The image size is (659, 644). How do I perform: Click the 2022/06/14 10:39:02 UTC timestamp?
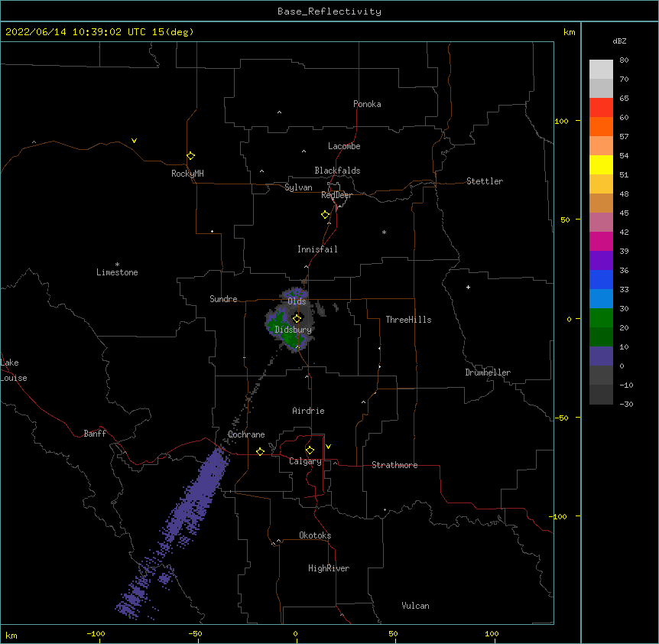click(99, 32)
